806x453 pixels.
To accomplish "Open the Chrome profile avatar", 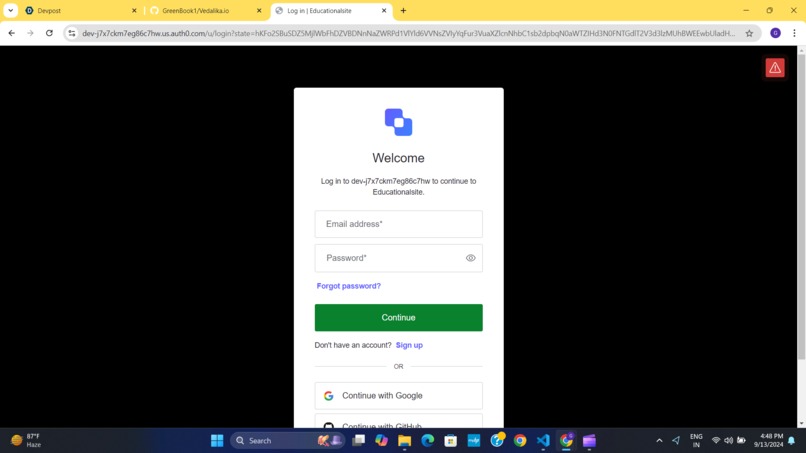I will pyautogui.click(x=775, y=33).
